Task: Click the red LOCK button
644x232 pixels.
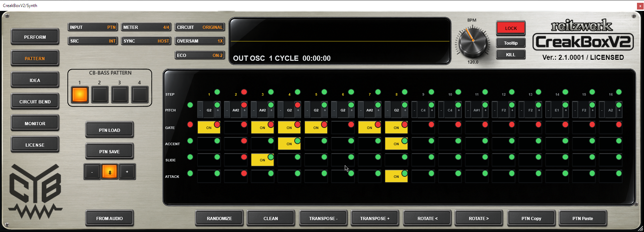Action: 511,28
